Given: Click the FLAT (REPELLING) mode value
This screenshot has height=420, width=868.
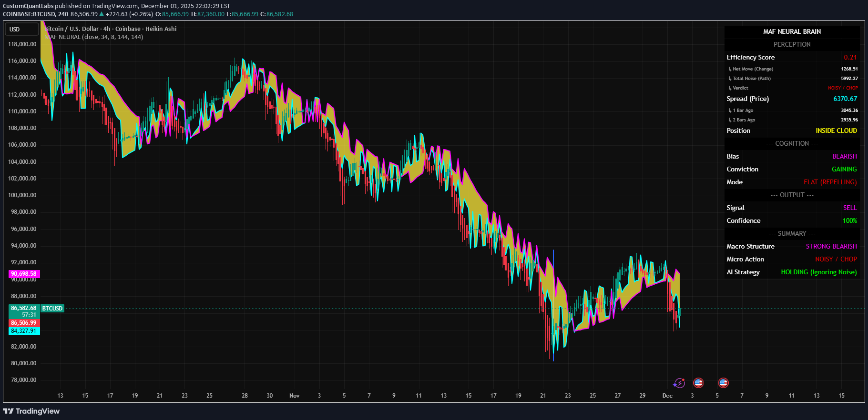Looking at the screenshot, I should click(830, 182).
